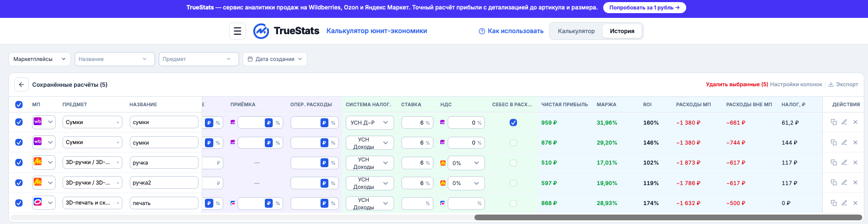Uncheck the row checkbox for 959 ₽ profit row
Viewport: 868px width, 224px height.
19,122
